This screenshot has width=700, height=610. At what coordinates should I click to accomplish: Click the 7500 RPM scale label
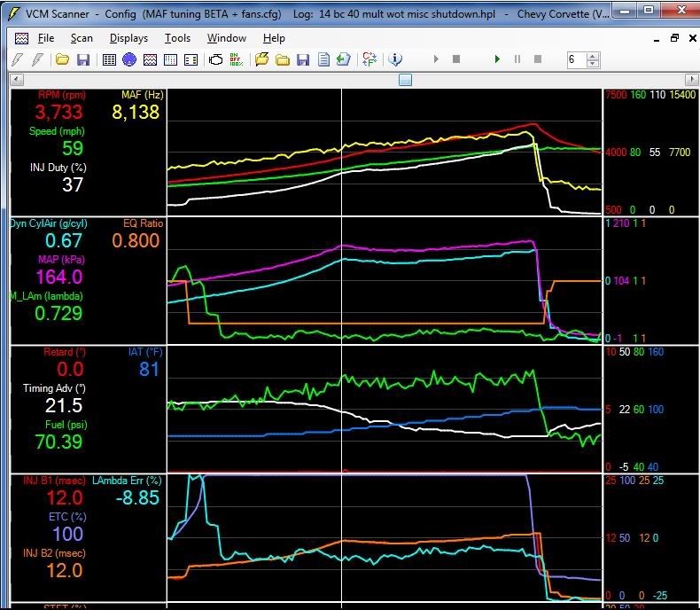pyautogui.click(x=616, y=95)
